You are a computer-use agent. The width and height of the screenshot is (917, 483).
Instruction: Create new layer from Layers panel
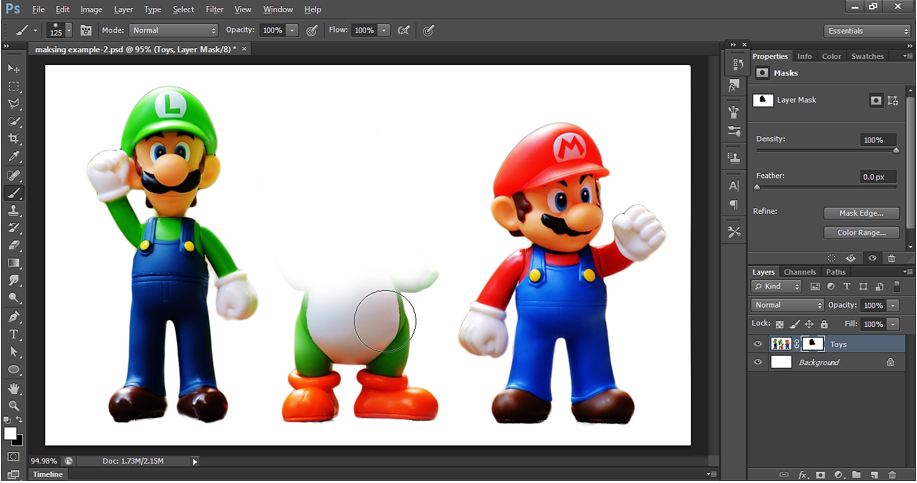tap(874, 475)
